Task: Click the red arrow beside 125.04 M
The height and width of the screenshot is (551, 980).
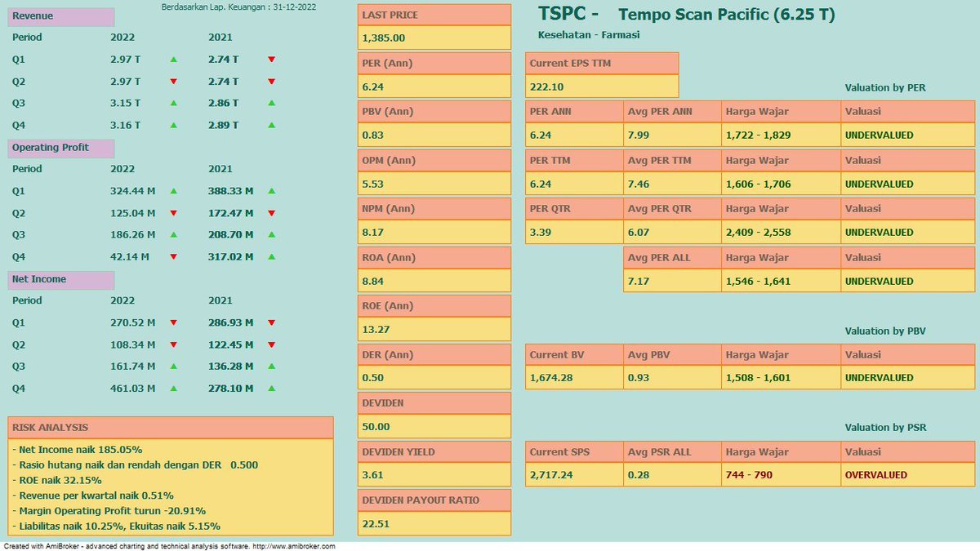Action: [x=173, y=213]
